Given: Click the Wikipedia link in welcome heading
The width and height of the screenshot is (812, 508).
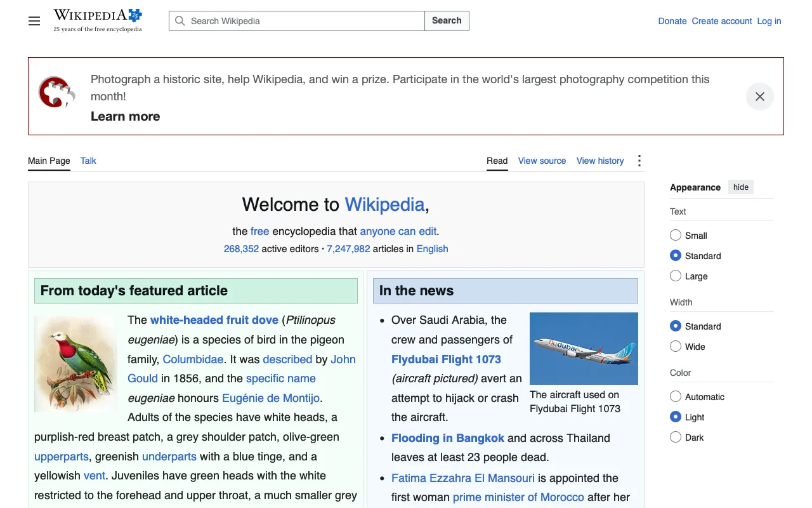Looking at the screenshot, I should click(384, 204).
